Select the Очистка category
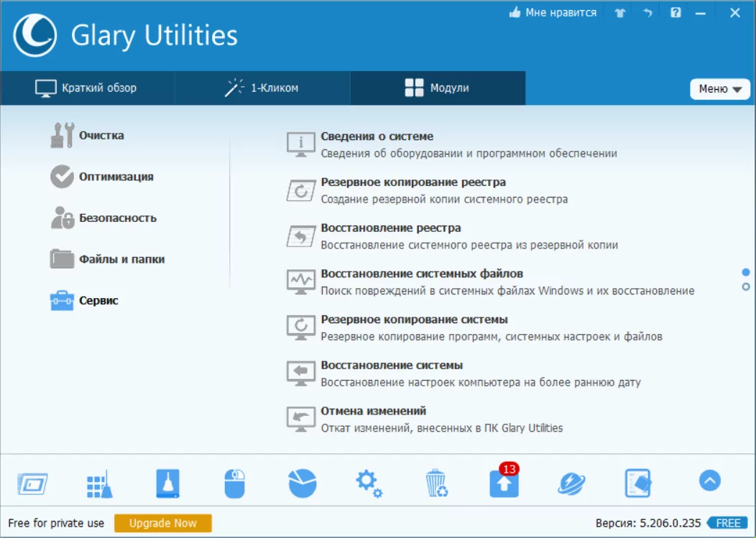This screenshot has height=538, width=756. pyautogui.click(x=87, y=136)
